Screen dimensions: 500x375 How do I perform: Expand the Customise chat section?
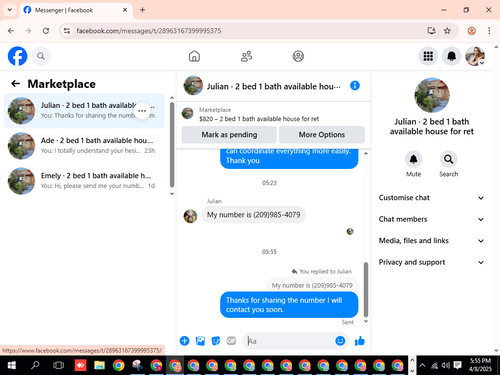click(431, 198)
